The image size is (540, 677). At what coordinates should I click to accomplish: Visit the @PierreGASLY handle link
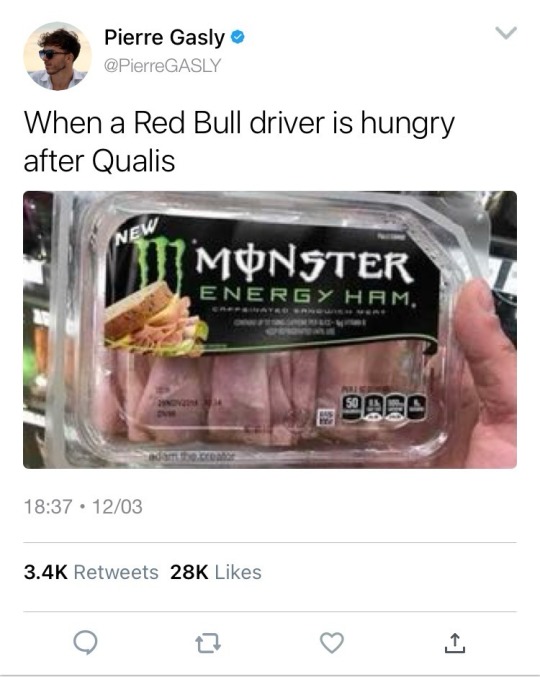(162, 65)
